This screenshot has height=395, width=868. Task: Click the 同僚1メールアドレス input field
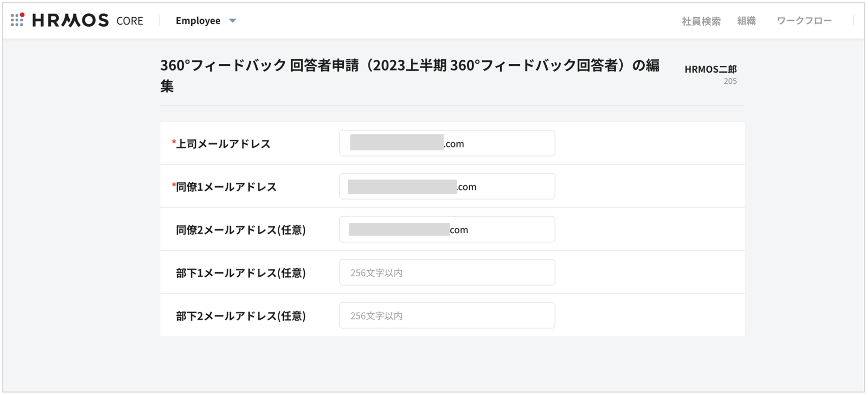(x=447, y=186)
